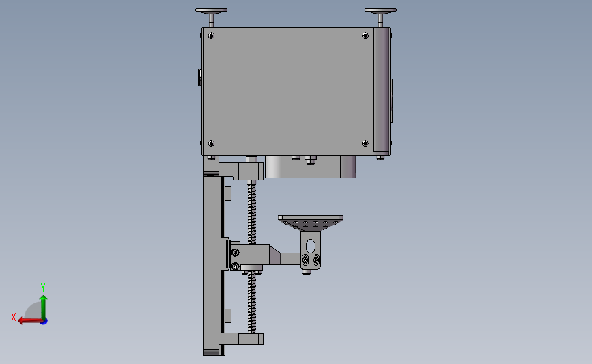The image size is (592, 364).
Task: Select the oval slot in the tray bracket
Action: pos(311,246)
